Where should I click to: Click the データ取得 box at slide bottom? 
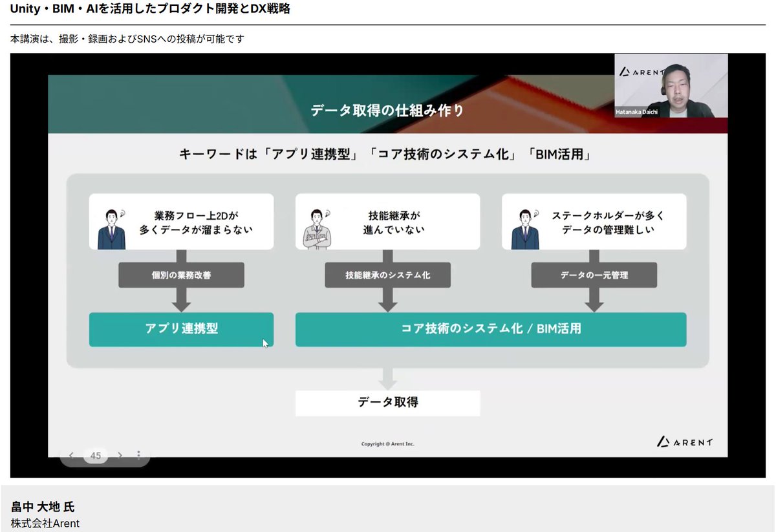pyautogui.click(x=387, y=403)
